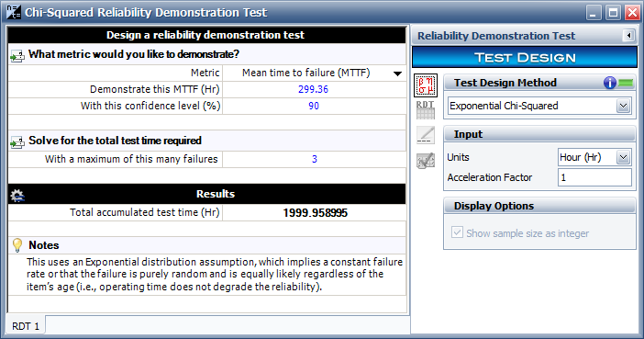Click the solve-for section arrow icon
Viewport: 644px width, 339px height.
point(17,141)
